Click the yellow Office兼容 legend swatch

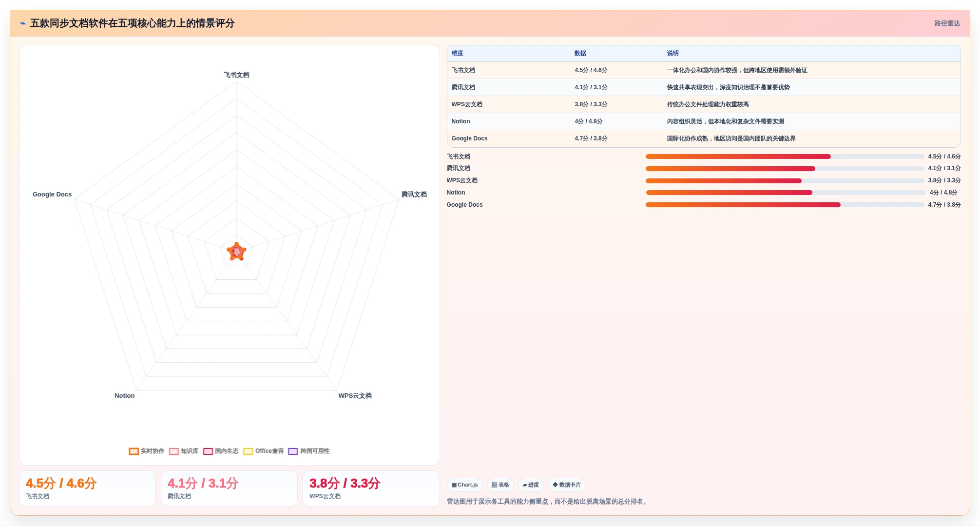click(248, 451)
